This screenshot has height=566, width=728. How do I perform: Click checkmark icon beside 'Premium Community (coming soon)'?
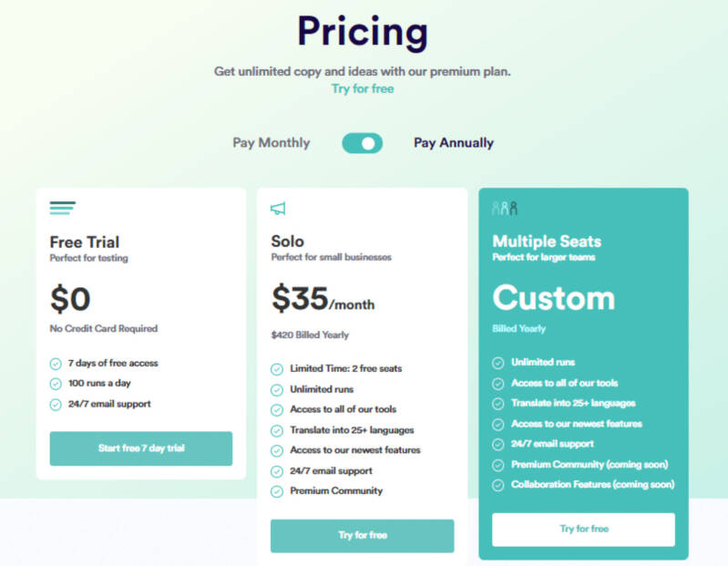498,465
